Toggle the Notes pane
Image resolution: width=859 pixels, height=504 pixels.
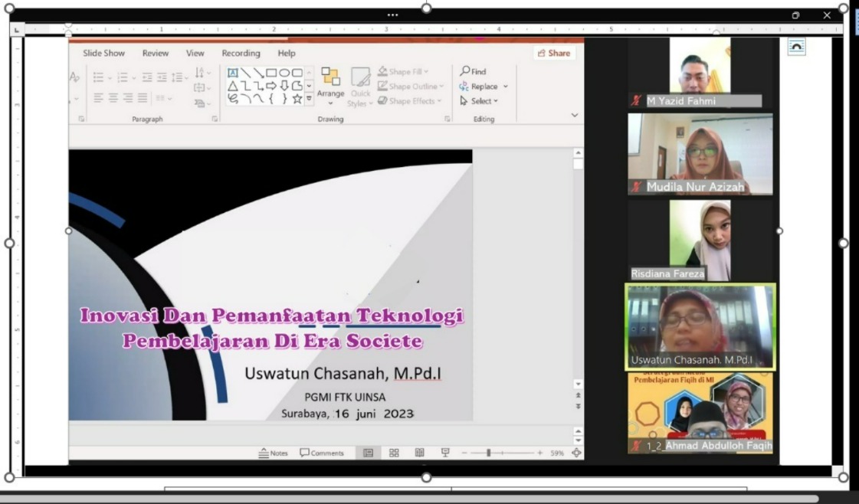[274, 453]
